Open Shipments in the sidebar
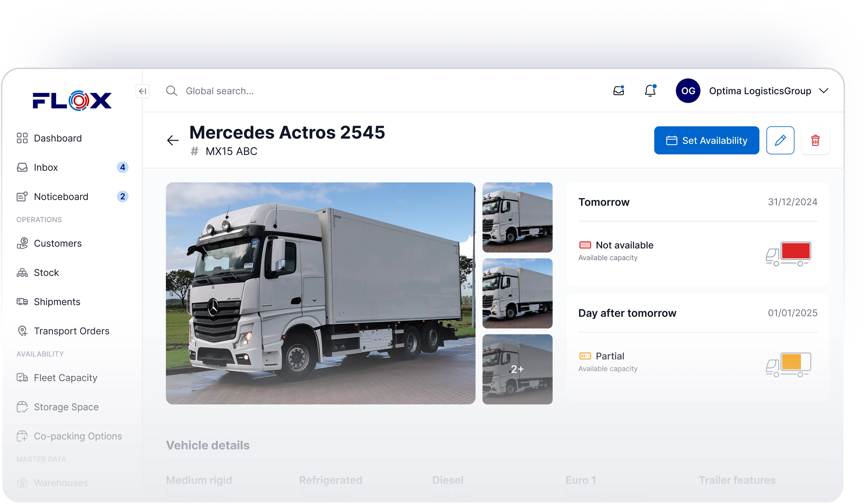This screenshot has height=504, width=866. tap(72, 302)
